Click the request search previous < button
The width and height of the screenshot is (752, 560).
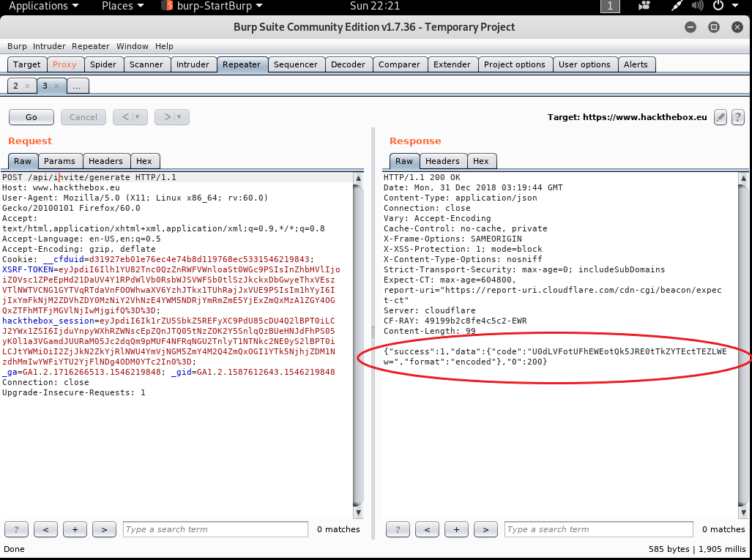(45, 529)
